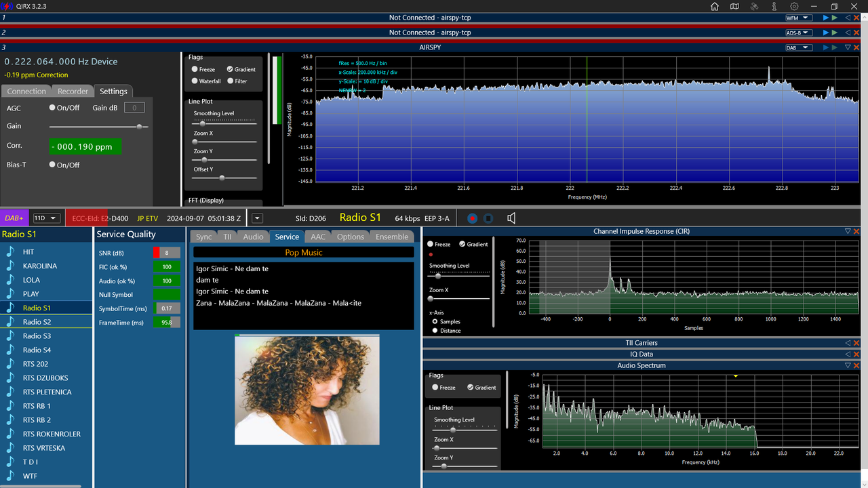Adjust the spectrum Offset Y slider

[224, 178]
